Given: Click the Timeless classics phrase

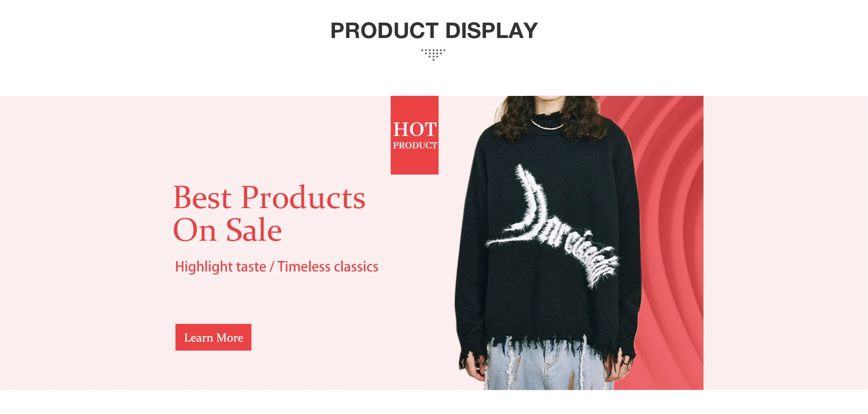Looking at the screenshot, I should 328,266.
